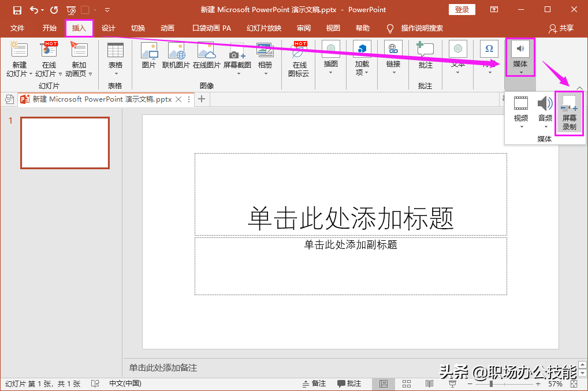Close the document tab for 演示文稿.pptx

[179, 99]
